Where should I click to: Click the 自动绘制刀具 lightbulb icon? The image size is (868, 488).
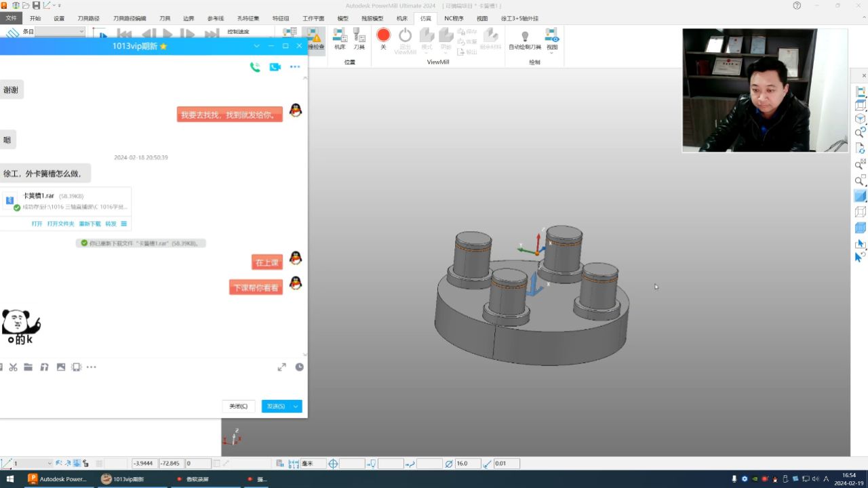click(524, 37)
